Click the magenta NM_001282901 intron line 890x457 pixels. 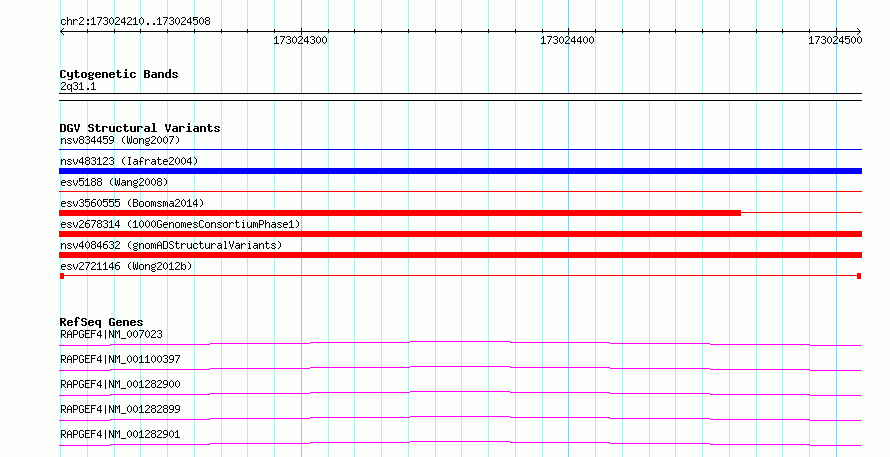[x=460, y=443]
